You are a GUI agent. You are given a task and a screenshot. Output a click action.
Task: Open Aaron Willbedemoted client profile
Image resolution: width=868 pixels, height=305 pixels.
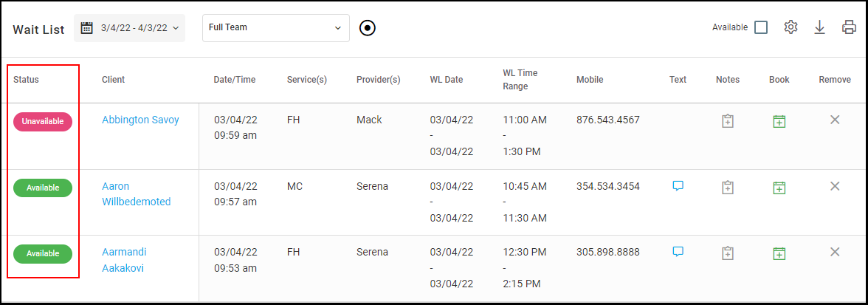coord(136,194)
